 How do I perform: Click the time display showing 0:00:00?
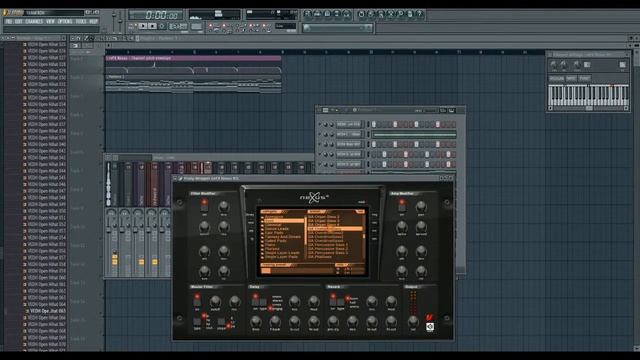click(156, 15)
